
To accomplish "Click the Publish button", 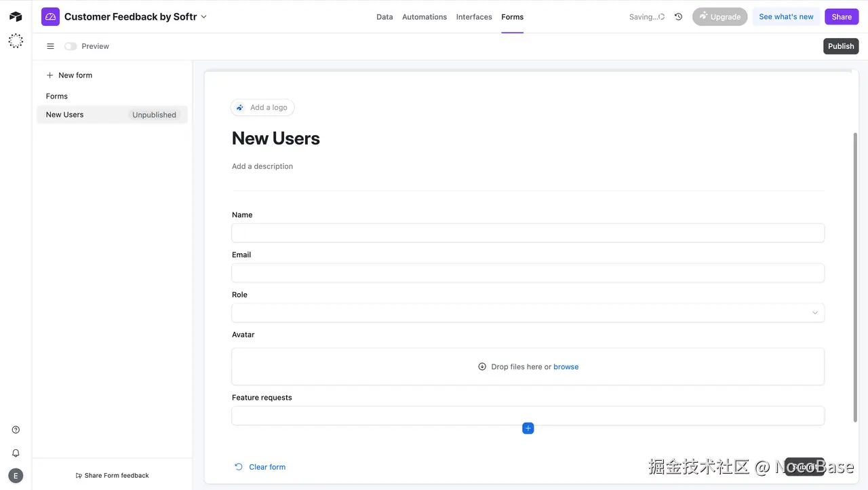I will pos(840,46).
